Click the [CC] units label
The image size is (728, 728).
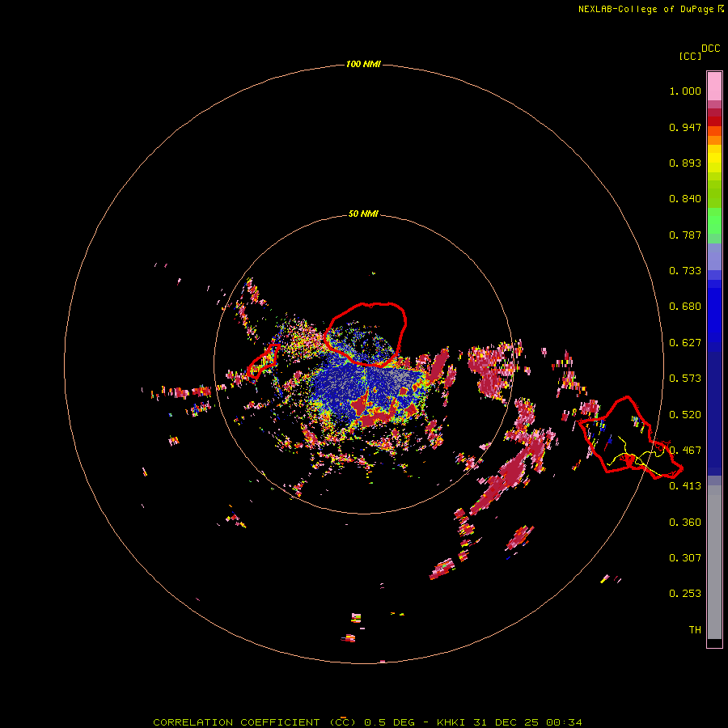[x=690, y=56]
